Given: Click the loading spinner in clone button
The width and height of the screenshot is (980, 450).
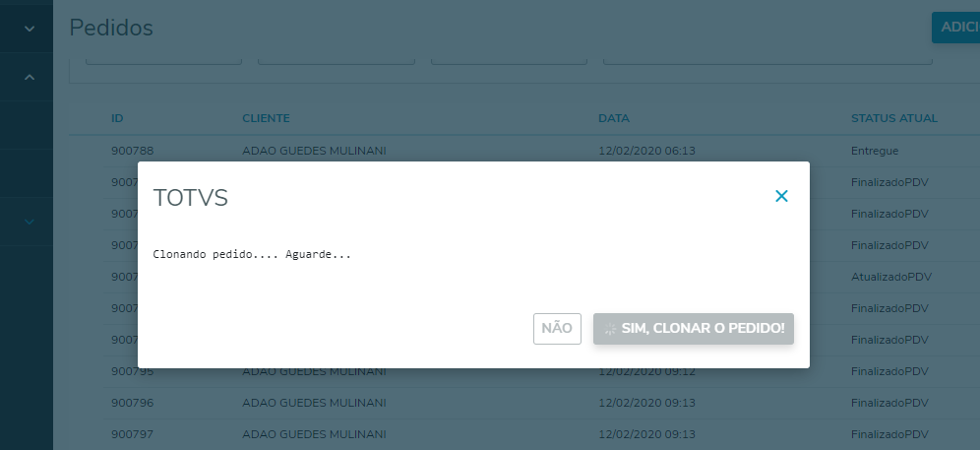Looking at the screenshot, I should pyautogui.click(x=611, y=329).
